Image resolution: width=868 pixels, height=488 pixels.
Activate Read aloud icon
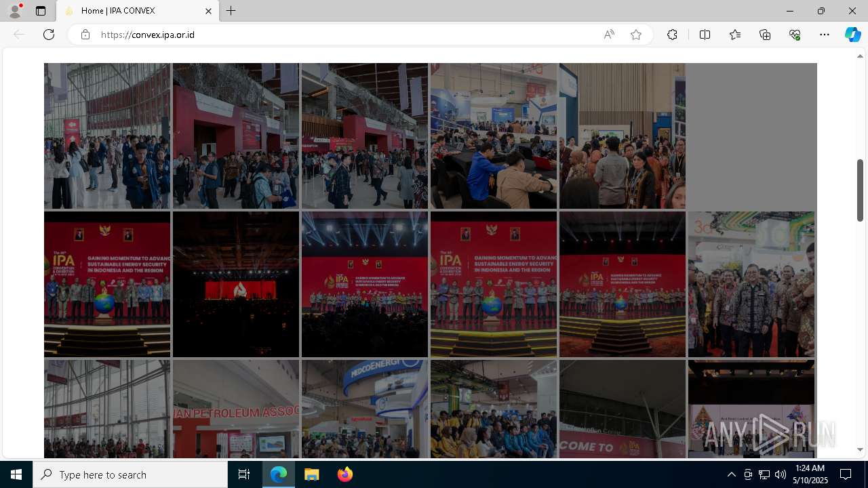pos(609,35)
